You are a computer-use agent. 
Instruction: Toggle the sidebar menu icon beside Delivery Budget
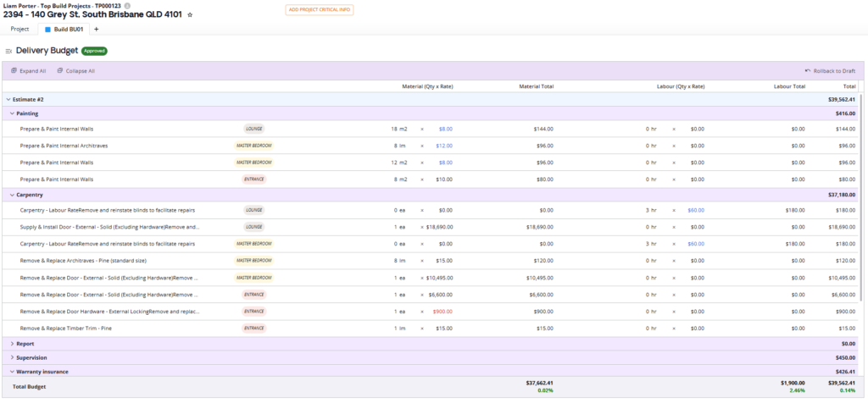8,51
